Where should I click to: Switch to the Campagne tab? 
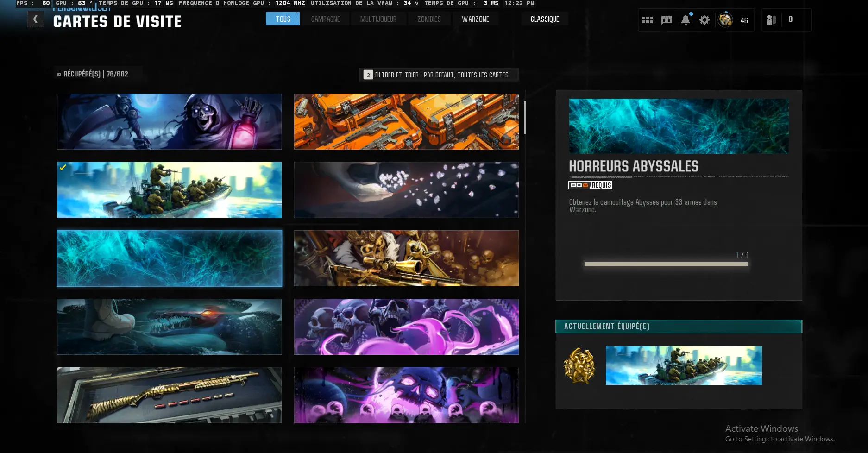click(325, 19)
